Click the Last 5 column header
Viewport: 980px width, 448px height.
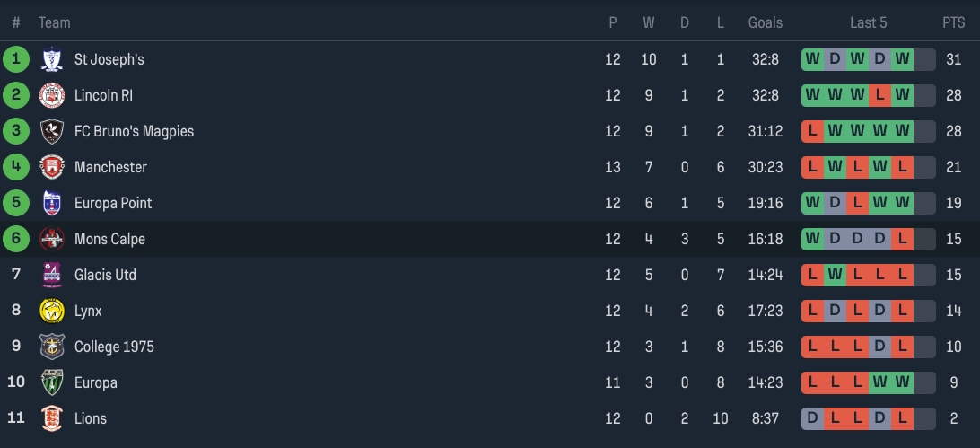pos(868,22)
